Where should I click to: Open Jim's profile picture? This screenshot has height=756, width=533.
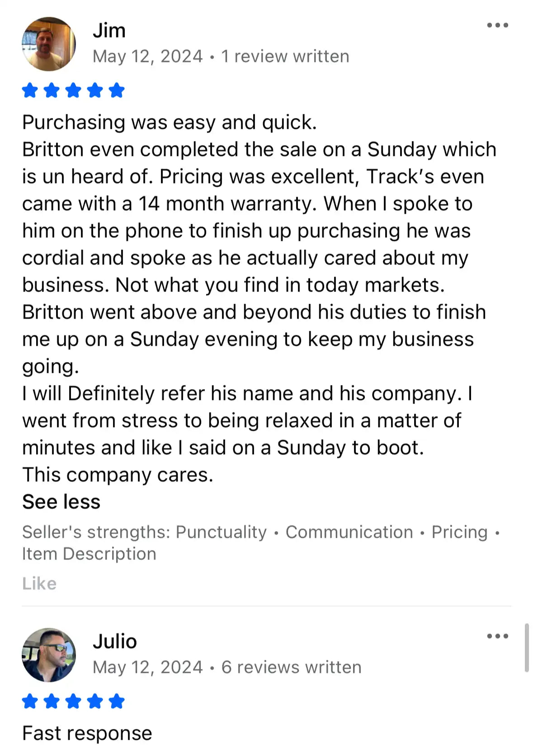pyautogui.click(x=49, y=44)
